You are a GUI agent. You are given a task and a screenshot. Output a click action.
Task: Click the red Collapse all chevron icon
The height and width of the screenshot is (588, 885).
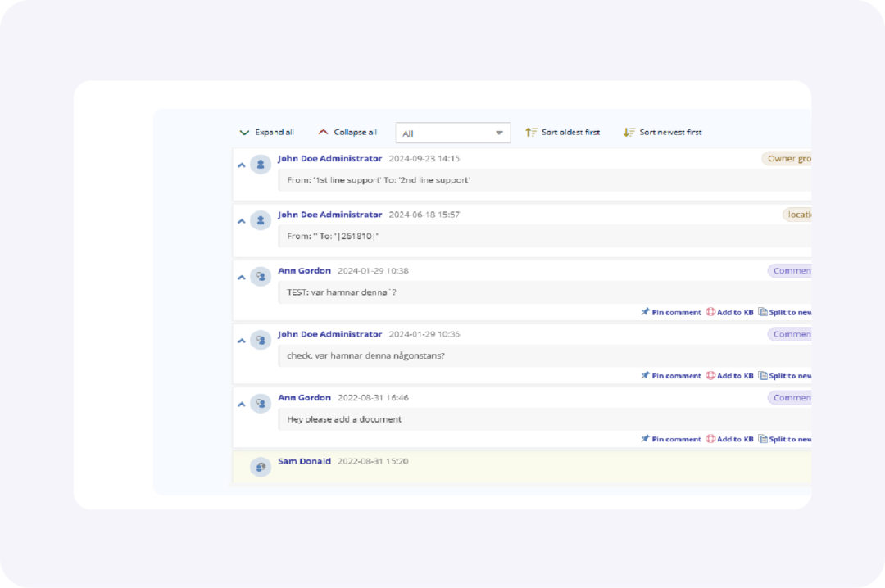[x=323, y=132]
